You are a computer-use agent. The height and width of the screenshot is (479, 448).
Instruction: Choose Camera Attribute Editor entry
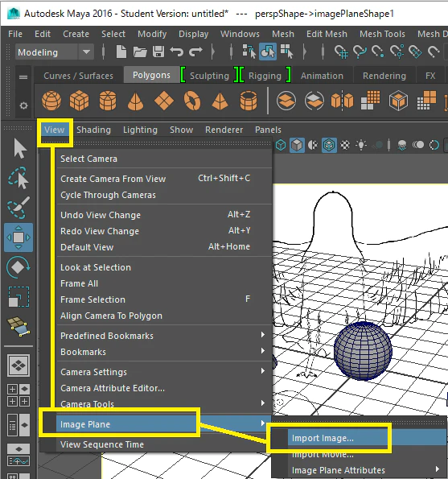coord(165,388)
